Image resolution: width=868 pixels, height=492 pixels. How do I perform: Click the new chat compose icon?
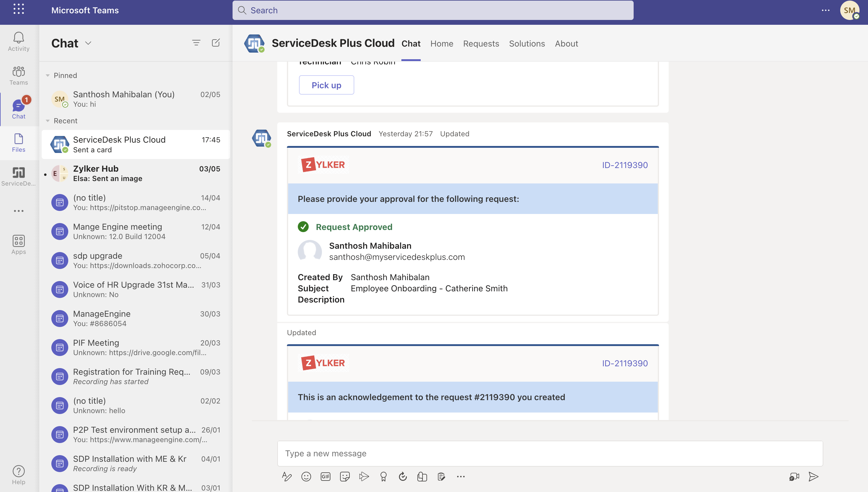pos(216,43)
